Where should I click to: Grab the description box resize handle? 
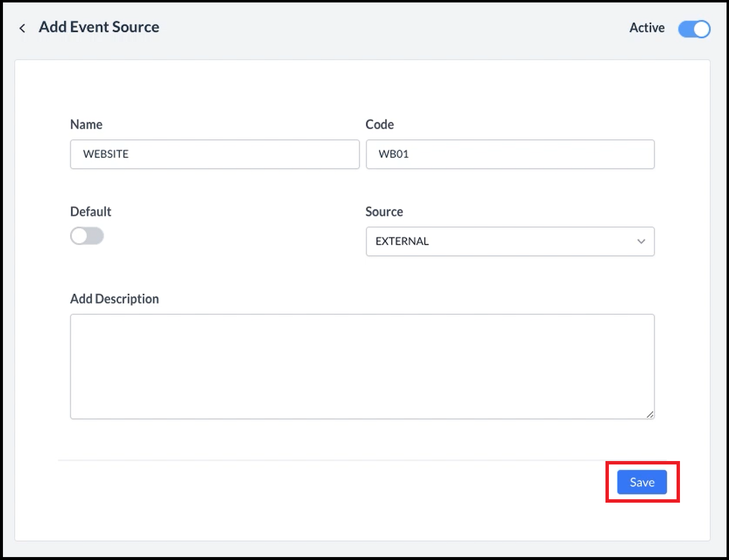tap(650, 414)
